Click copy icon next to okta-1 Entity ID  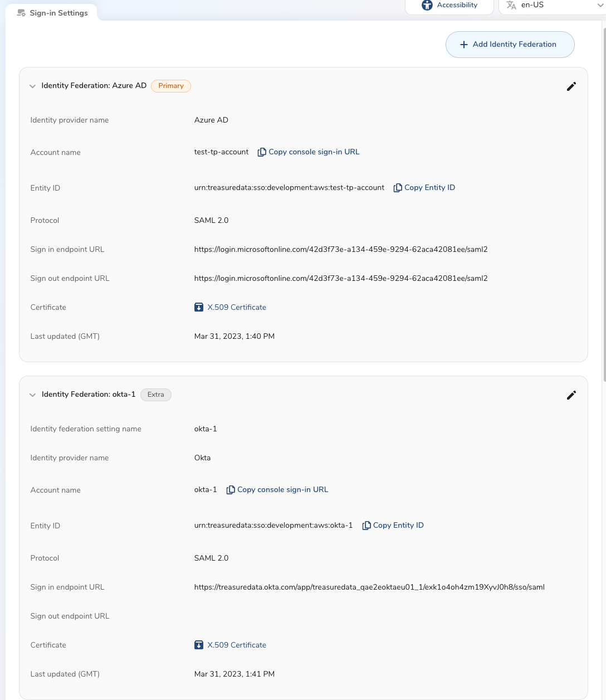366,526
